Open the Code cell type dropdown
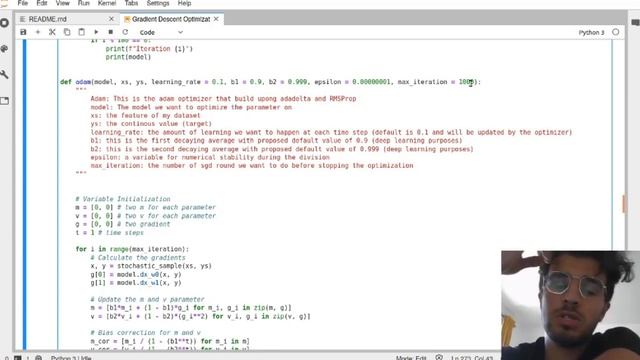The width and height of the screenshot is (640, 360). (161, 32)
